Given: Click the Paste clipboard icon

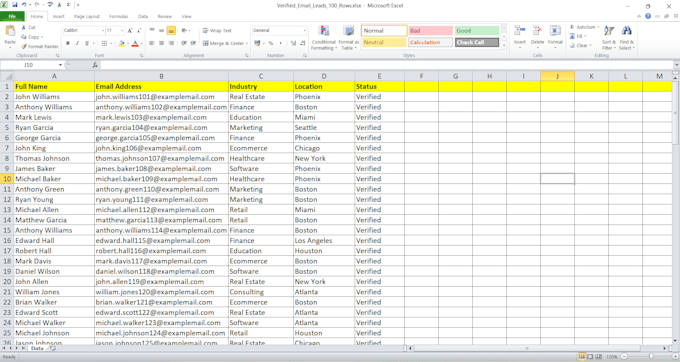Looking at the screenshot, I should tap(10, 31).
